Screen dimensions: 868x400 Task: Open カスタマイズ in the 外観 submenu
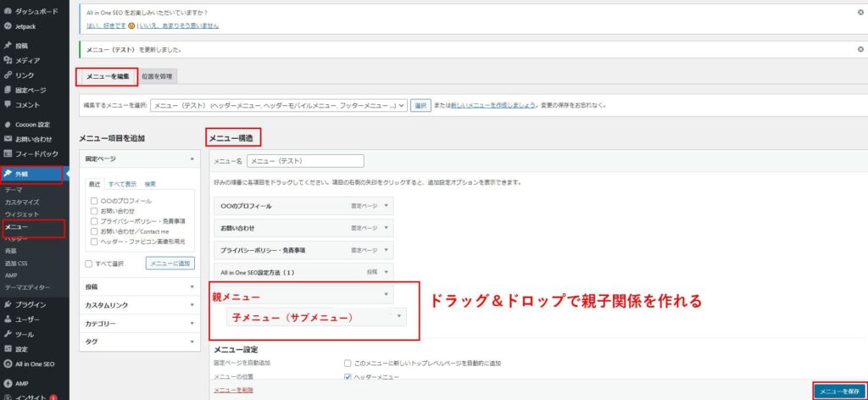click(x=22, y=202)
